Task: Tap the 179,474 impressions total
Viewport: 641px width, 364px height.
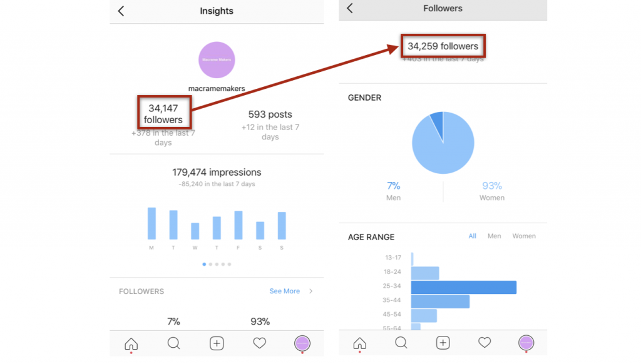Action: point(217,172)
